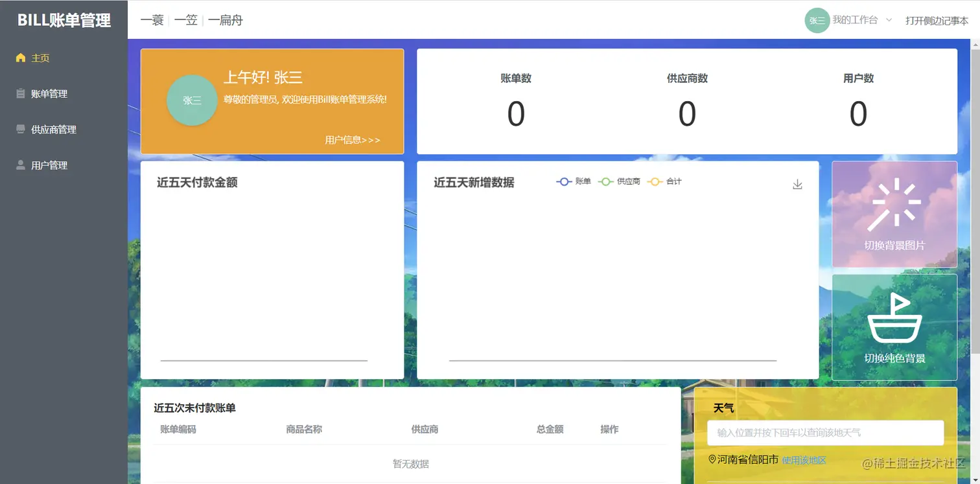Click the 用户数 statistic label

pos(858,78)
